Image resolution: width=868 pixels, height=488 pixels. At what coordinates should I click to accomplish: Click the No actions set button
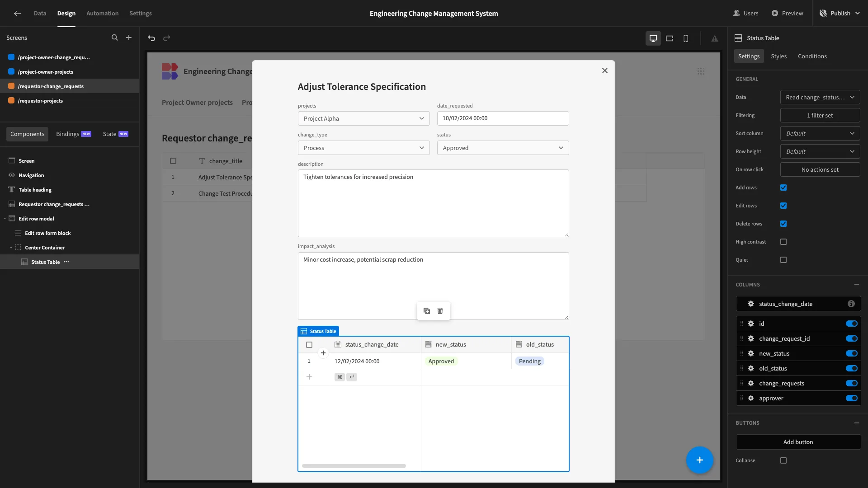820,169
